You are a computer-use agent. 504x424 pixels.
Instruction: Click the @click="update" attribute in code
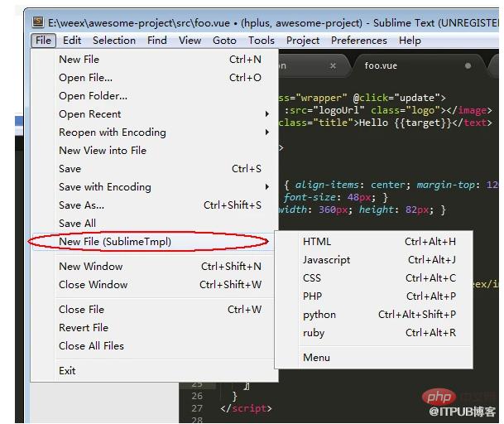(x=396, y=98)
